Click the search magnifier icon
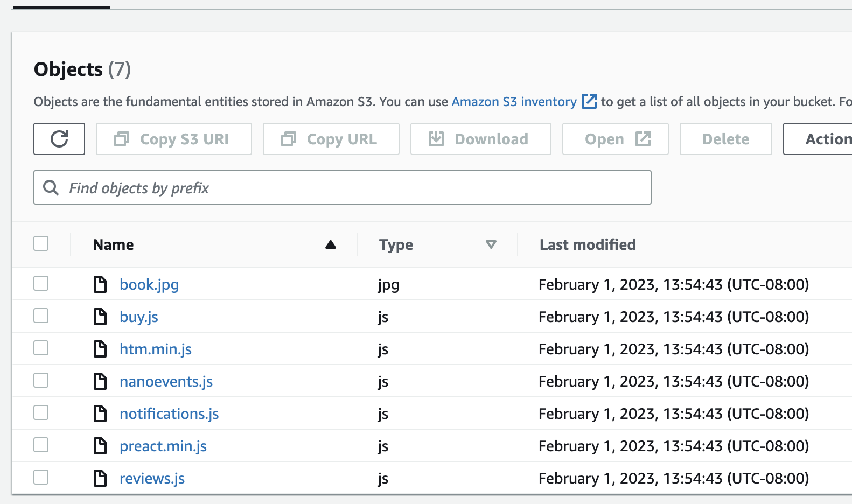The height and width of the screenshot is (504, 852). 51,188
